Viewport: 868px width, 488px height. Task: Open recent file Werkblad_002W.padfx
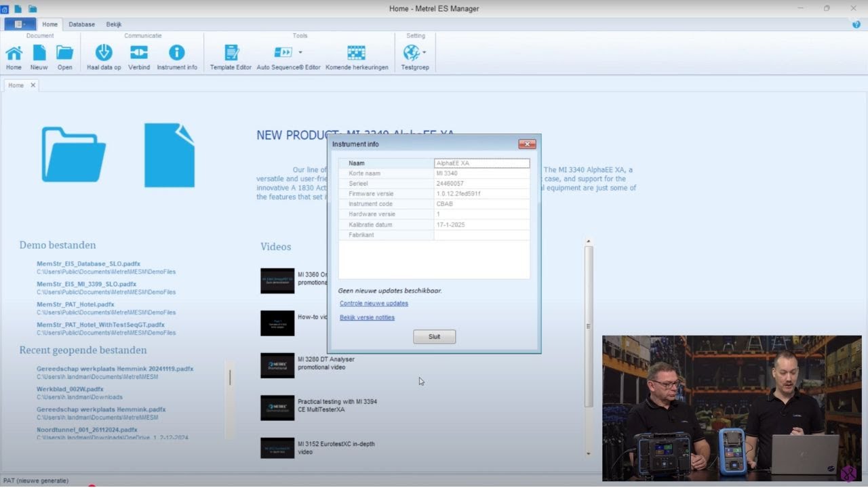pyautogui.click(x=71, y=389)
